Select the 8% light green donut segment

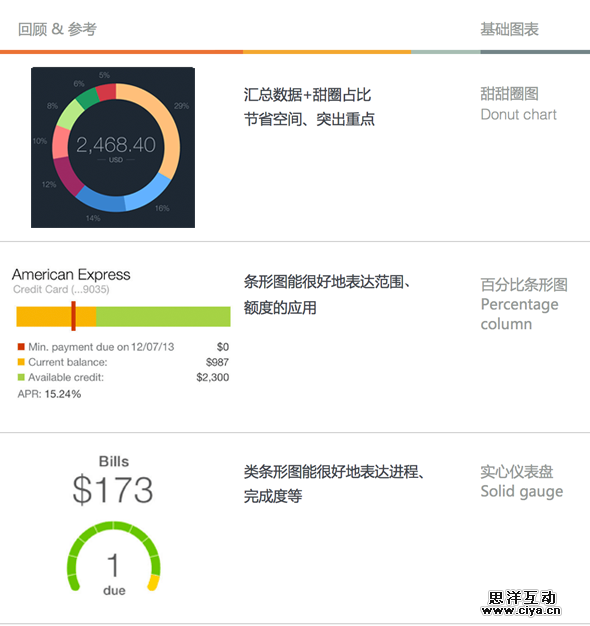coord(69,115)
